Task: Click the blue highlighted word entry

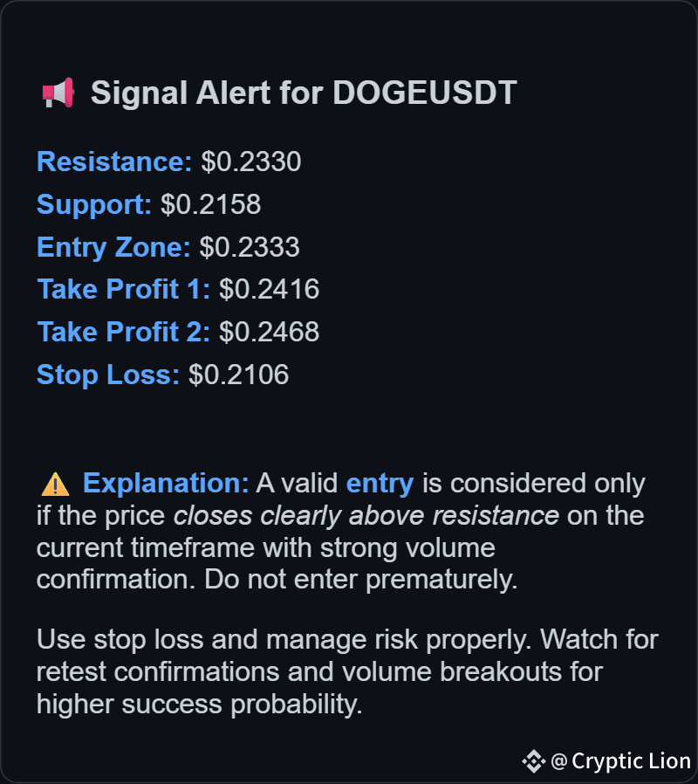Action: point(380,484)
